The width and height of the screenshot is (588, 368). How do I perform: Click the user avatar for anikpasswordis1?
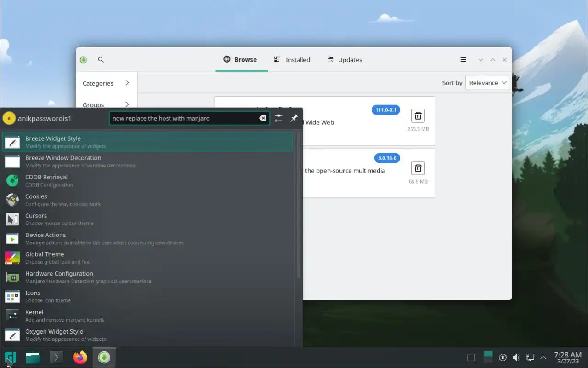[x=9, y=118]
